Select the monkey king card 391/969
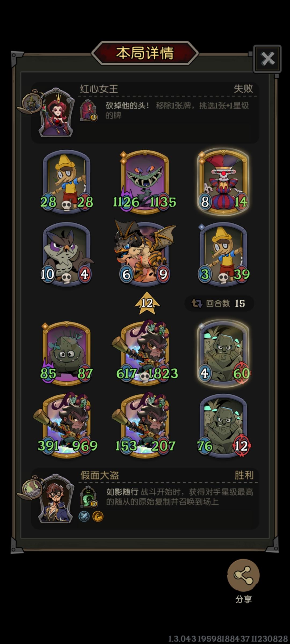The height and width of the screenshot is (644, 290). coord(66,425)
